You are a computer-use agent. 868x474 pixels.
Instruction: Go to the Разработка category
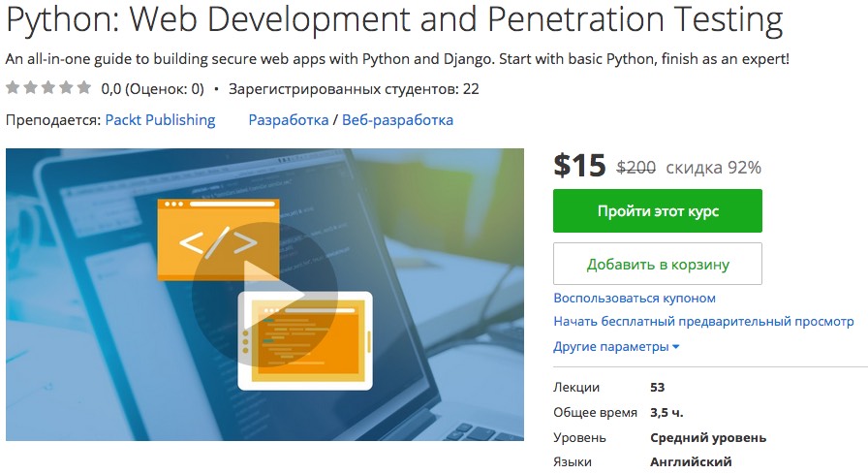(288, 120)
